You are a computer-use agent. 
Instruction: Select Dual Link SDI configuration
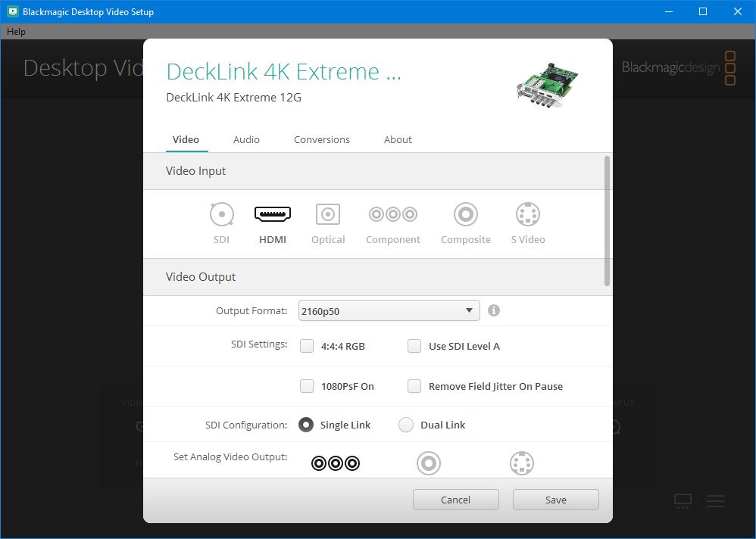pos(406,425)
